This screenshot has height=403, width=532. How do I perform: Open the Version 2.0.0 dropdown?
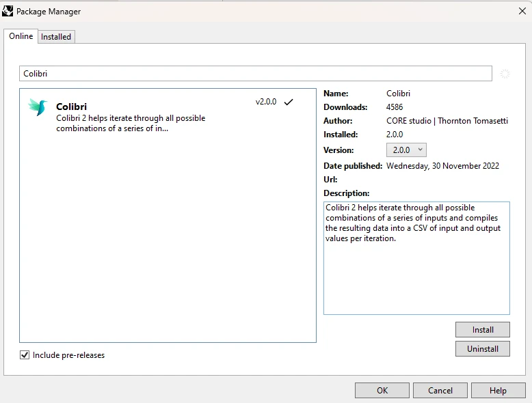(x=406, y=150)
